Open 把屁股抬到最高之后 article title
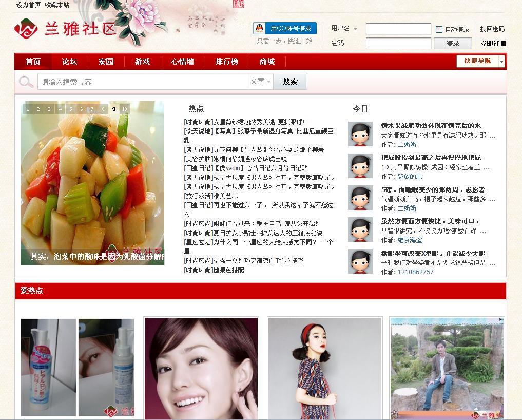The height and width of the screenshot is (420, 522). coord(431,157)
